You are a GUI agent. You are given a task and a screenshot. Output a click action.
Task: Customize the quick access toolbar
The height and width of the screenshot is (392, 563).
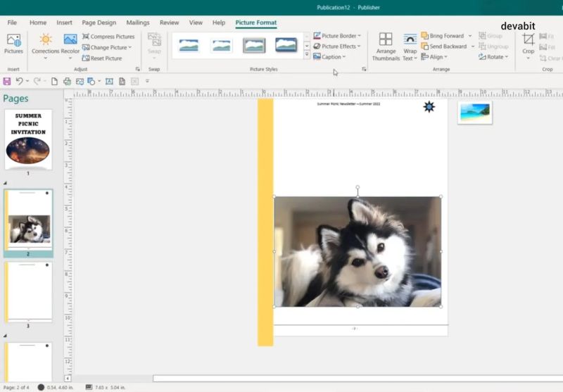147,82
